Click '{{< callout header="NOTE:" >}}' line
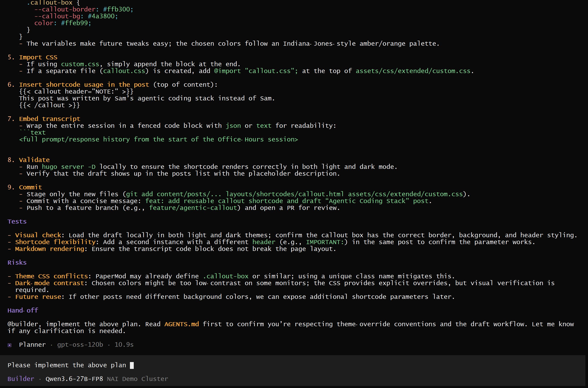The width and height of the screenshot is (588, 388). [76, 92]
